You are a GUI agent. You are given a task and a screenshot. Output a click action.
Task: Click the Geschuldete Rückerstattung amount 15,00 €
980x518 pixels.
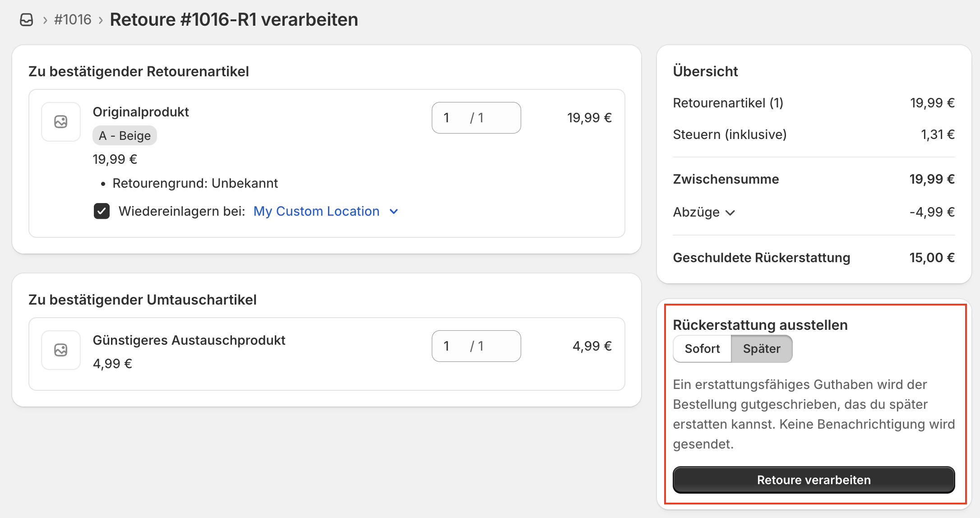tap(932, 258)
